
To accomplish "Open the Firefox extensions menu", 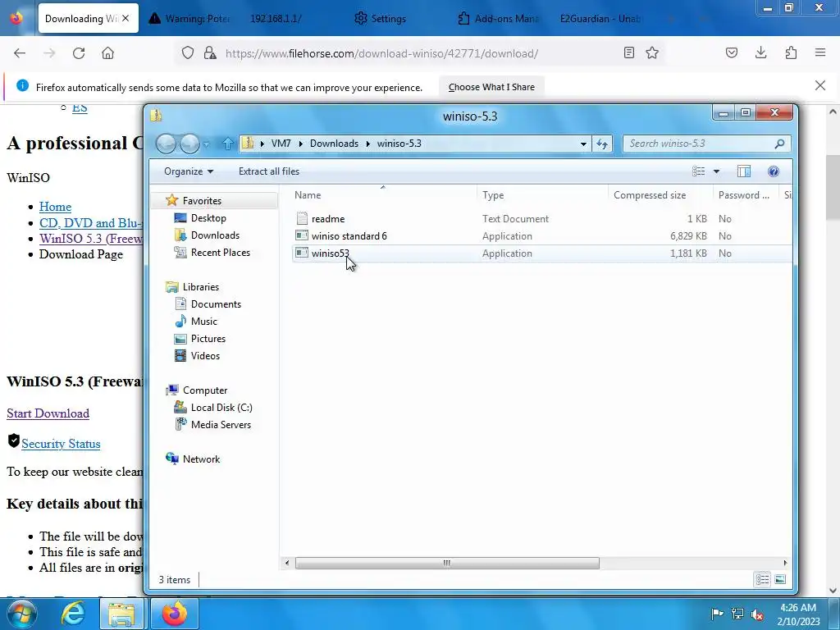I will (791, 52).
